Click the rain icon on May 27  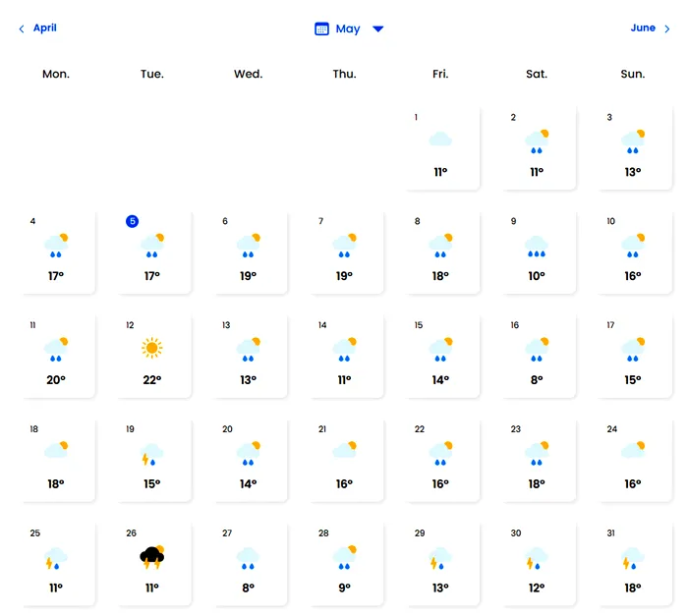[248, 558]
